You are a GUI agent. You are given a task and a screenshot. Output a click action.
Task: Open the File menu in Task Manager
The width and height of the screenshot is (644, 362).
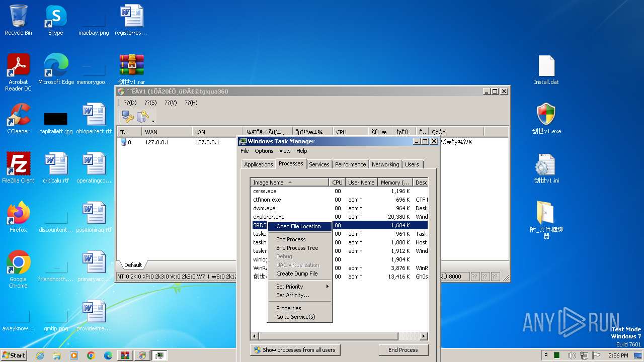(x=245, y=151)
